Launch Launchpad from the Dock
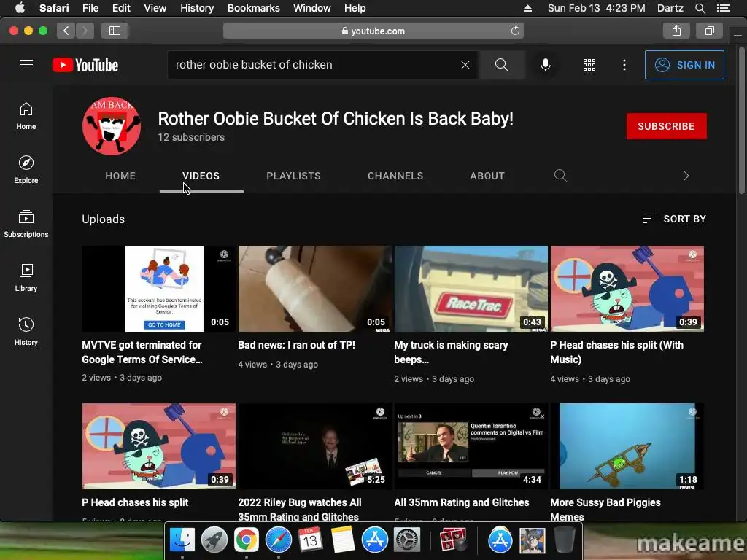 (214, 540)
